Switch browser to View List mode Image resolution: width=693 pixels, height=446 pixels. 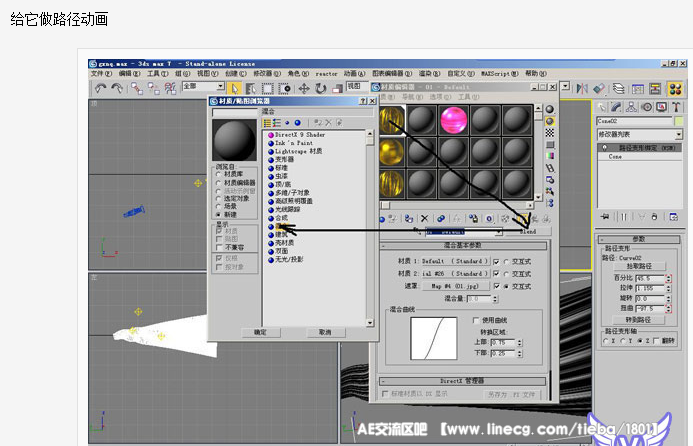[x=267, y=123]
